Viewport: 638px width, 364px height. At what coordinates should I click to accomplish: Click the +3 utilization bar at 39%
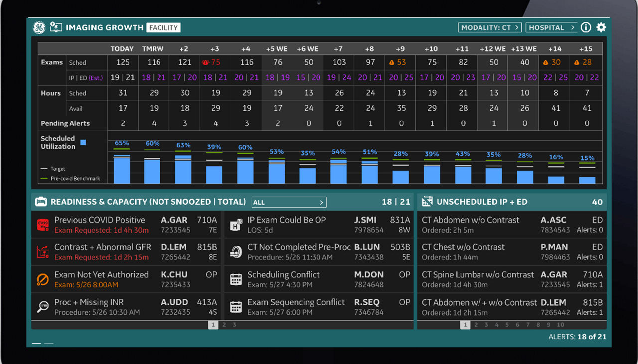pyautogui.click(x=214, y=175)
